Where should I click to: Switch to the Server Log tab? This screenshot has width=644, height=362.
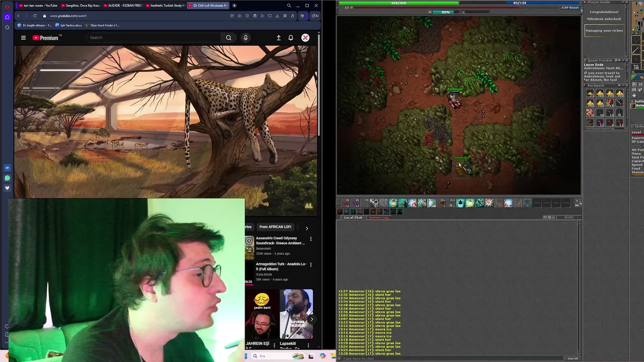(378, 217)
